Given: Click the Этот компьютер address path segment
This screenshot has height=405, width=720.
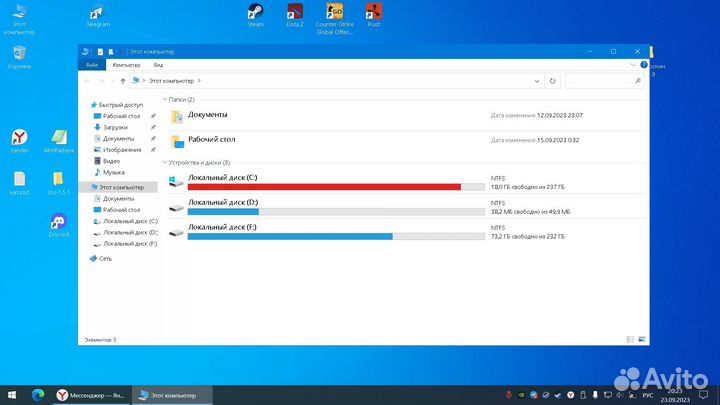Looking at the screenshot, I should [171, 81].
